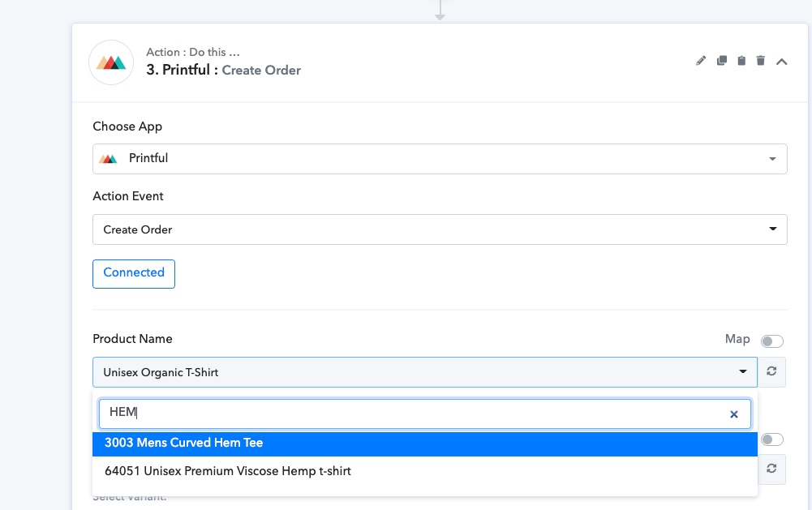The image size is (812, 510).
Task: Open the Action Event Create Order dropdown
Action: tap(440, 229)
